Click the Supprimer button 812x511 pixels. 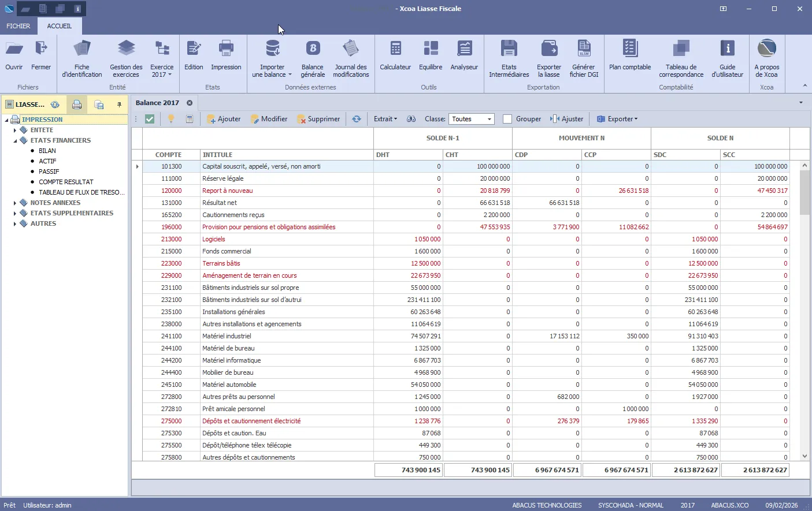click(x=318, y=119)
